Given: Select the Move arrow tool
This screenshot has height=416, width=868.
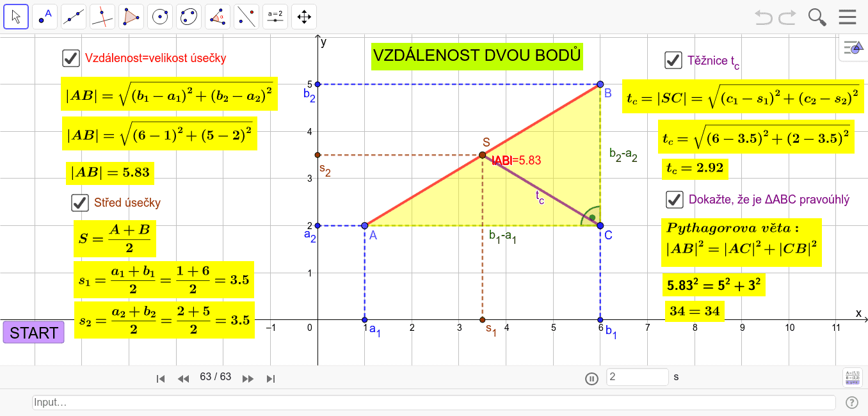Looking at the screenshot, I should coord(16,17).
